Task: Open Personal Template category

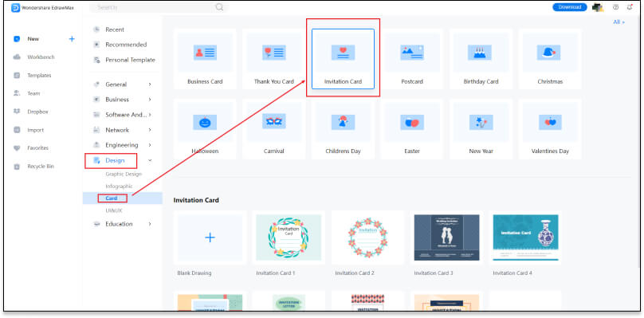Action: (x=130, y=60)
